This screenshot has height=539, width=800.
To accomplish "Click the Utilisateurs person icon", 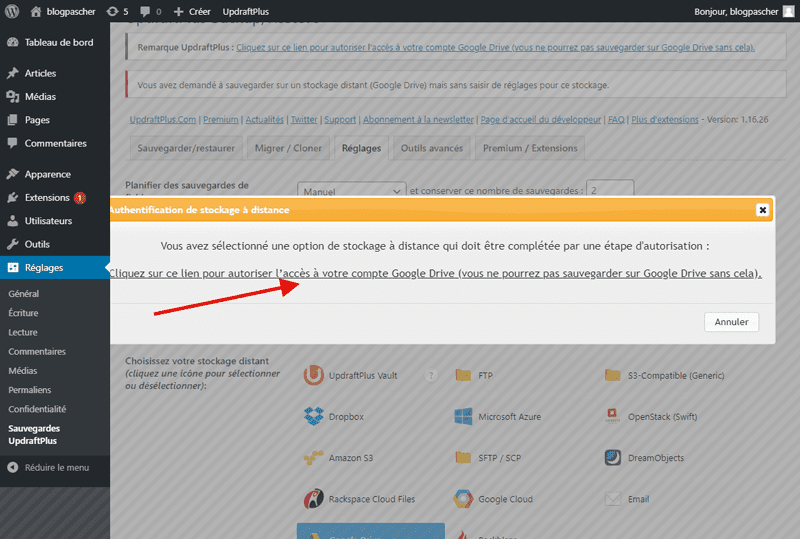I will pos(13,221).
